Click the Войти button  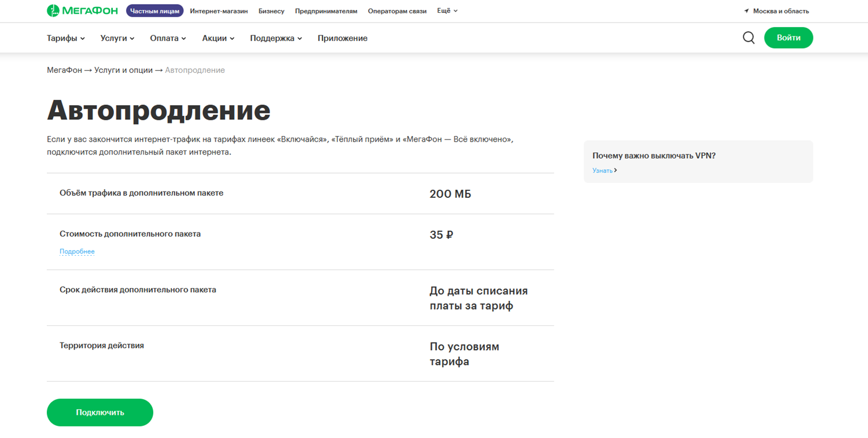coord(788,38)
